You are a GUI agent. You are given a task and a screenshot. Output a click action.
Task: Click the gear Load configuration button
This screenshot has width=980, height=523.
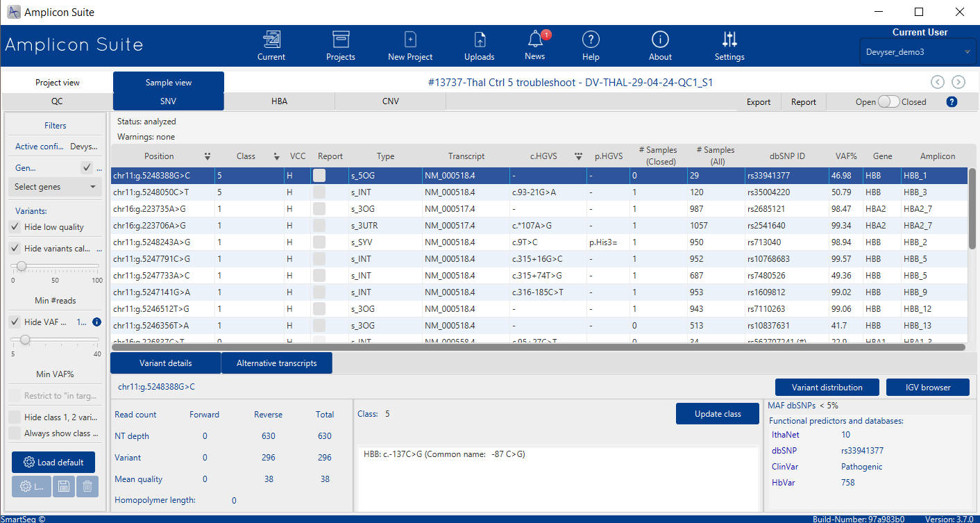pos(31,486)
